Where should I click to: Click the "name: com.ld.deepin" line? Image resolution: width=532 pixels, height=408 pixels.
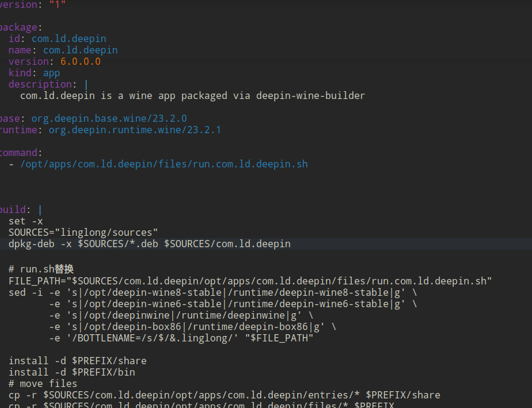[x=63, y=50]
